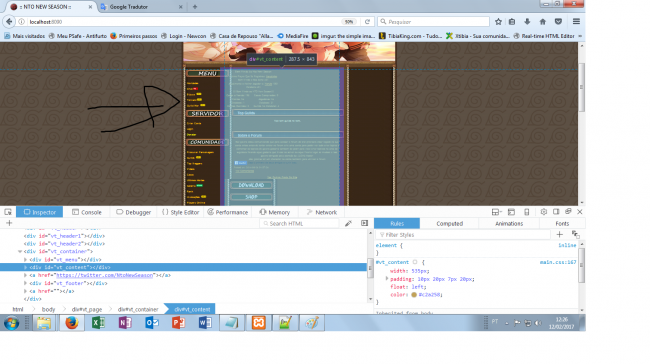This screenshot has width=650, height=364.
Task: Open color picker for #c2a258 swatch
Action: click(x=414, y=295)
